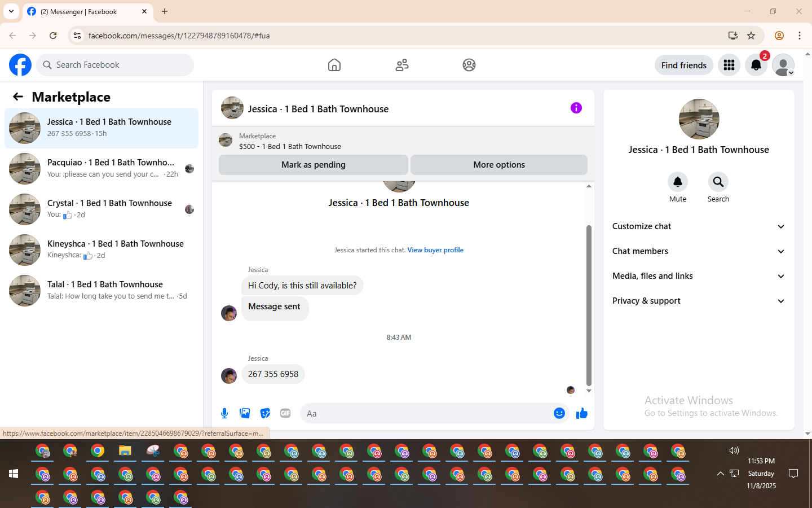
Task: Choose a sticker from the sticker icon
Action: pos(265,413)
